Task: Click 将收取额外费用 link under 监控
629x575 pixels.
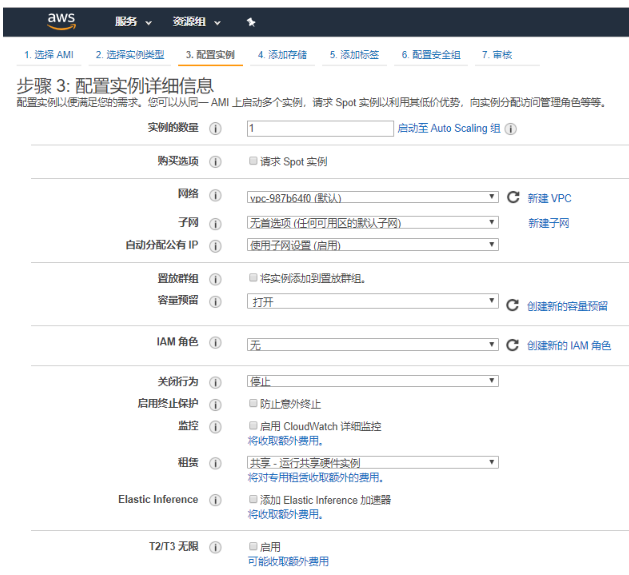Action: click(285, 441)
